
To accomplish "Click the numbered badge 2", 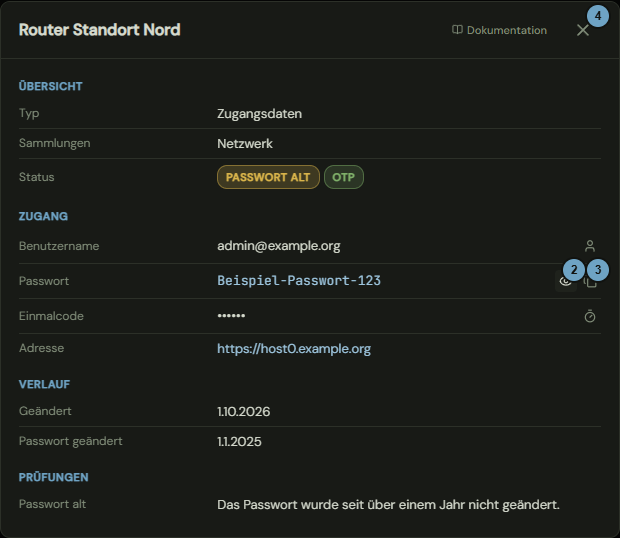I will [x=574, y=270].
